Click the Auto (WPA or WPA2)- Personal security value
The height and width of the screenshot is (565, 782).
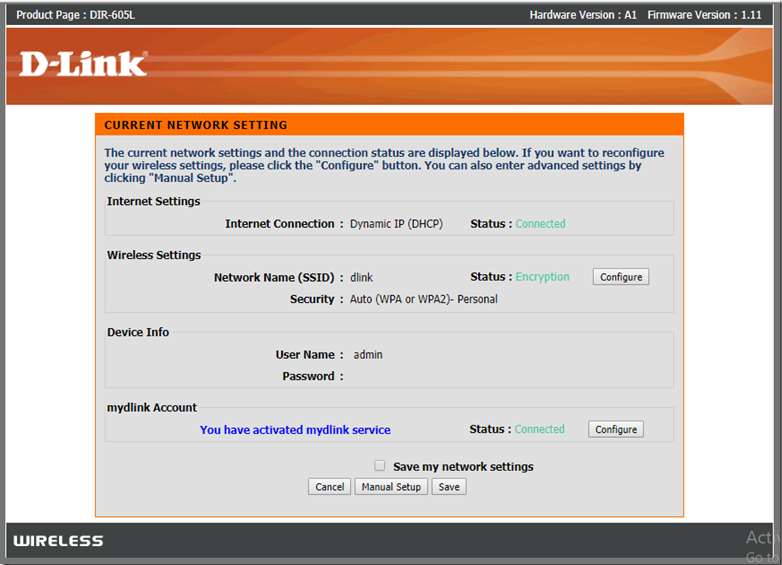[423, 299]
